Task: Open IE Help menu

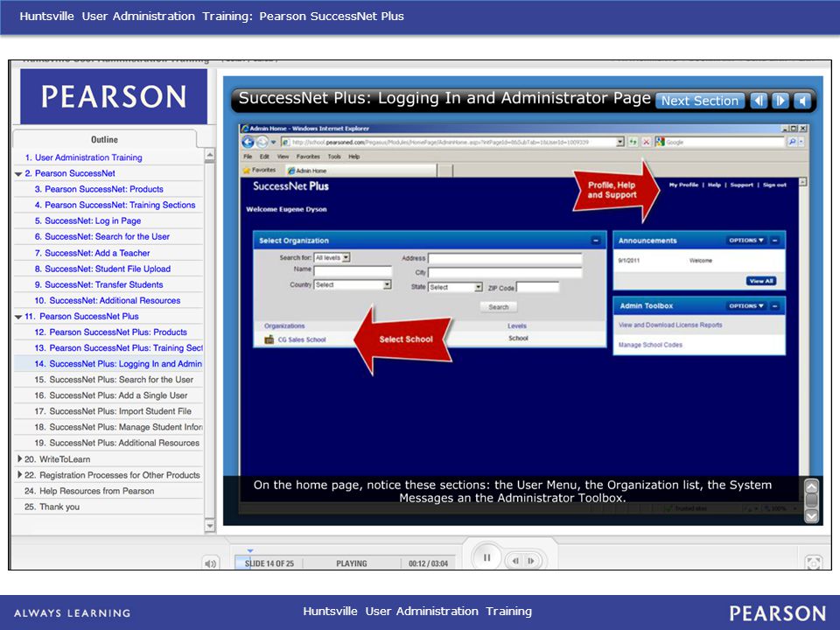Action: pos(354,157)
